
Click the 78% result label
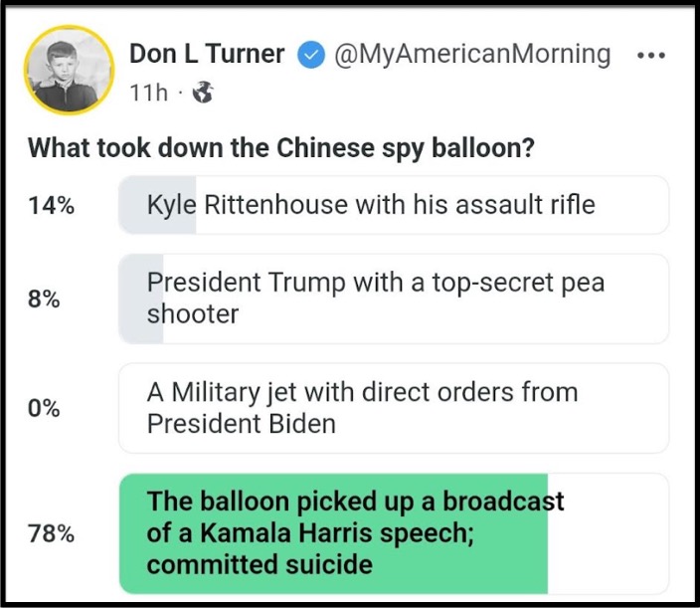(x=51, y=533)
